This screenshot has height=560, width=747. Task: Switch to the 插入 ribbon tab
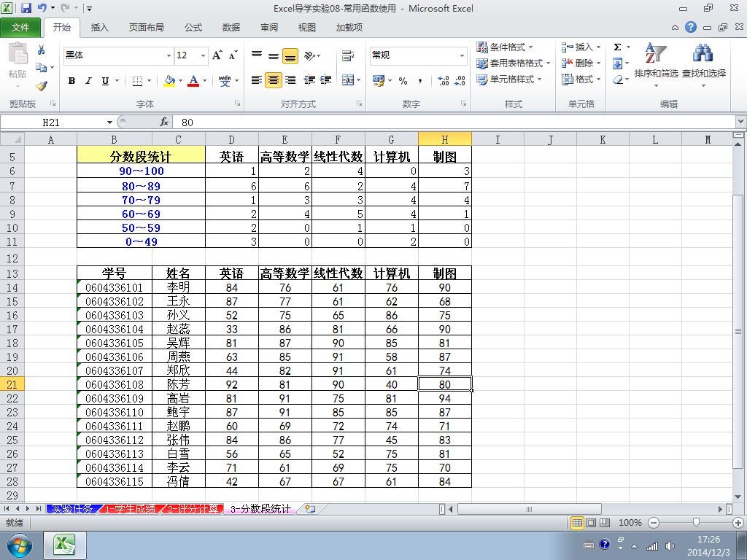click(x=99, y=28)
